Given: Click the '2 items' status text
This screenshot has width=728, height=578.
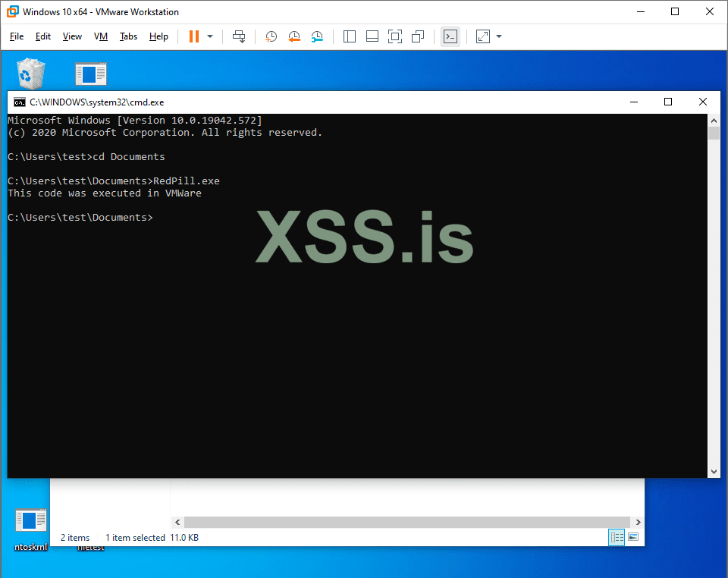Looking at the screenshot, I should tap(75, 538).
